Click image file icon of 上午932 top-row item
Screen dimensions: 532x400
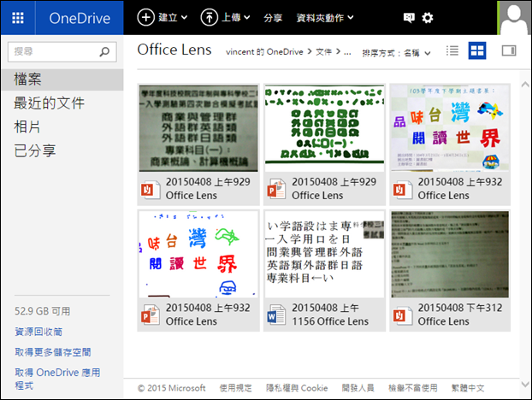[402, 190]
